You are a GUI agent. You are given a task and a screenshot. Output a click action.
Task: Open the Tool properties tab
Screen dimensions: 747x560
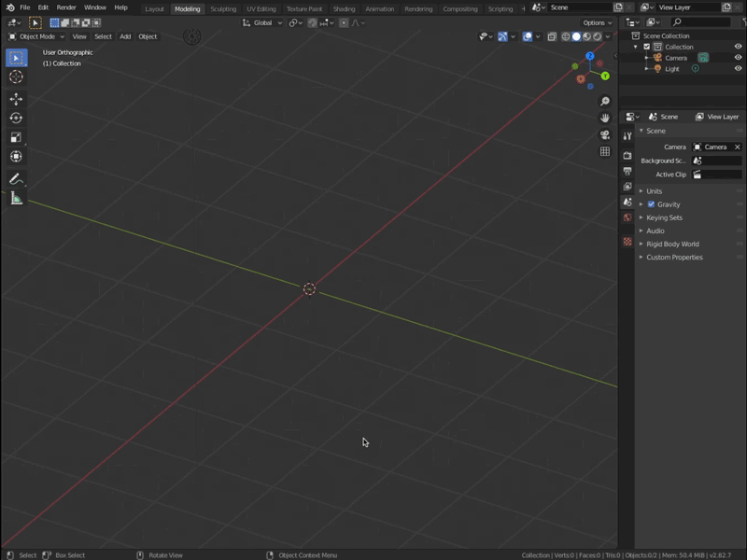tap(627, 136)
